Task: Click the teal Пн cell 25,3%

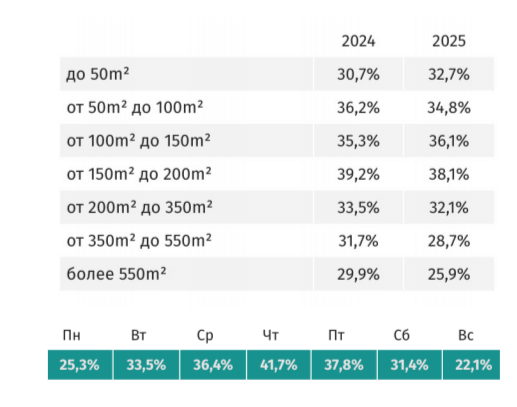Action: coord(80,365)
